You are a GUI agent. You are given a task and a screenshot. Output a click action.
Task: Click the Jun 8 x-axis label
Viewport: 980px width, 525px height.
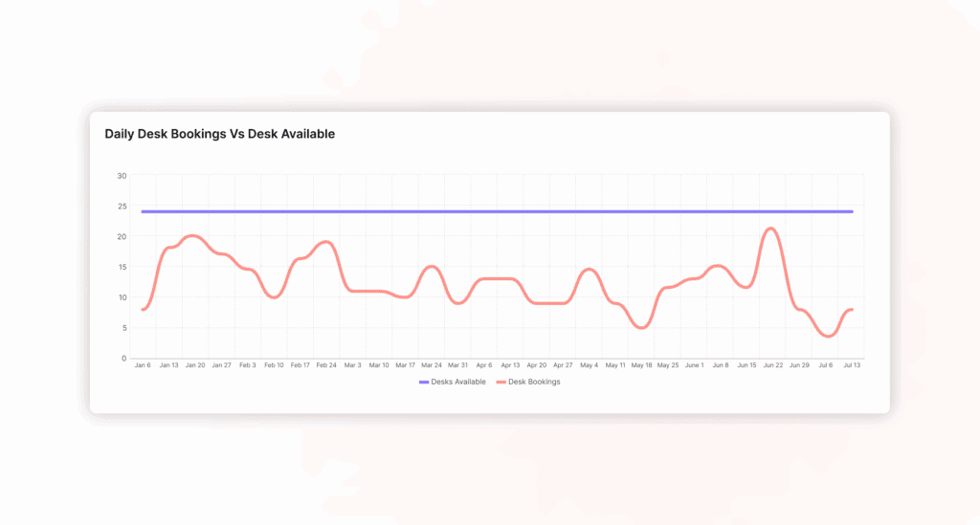(721, 365)
